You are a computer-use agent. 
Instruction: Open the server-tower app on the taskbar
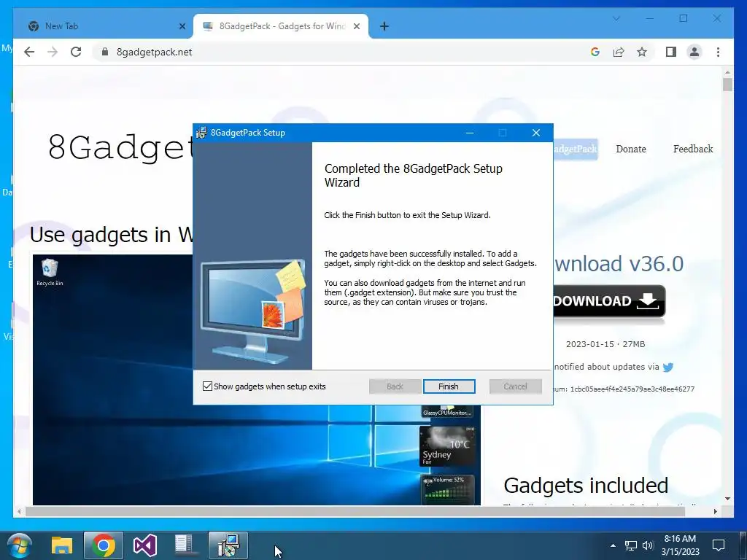pyautogui.click(x=185, y=545)
